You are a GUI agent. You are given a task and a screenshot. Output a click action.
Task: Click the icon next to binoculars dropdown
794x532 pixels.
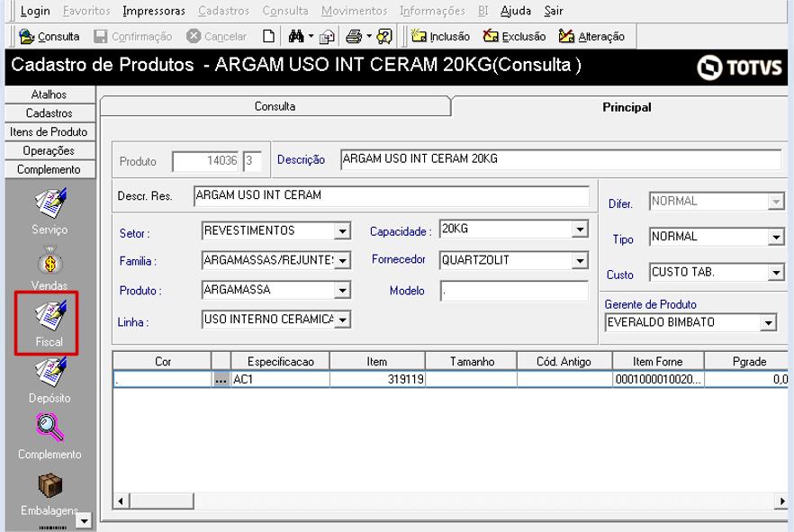(327, 36)
